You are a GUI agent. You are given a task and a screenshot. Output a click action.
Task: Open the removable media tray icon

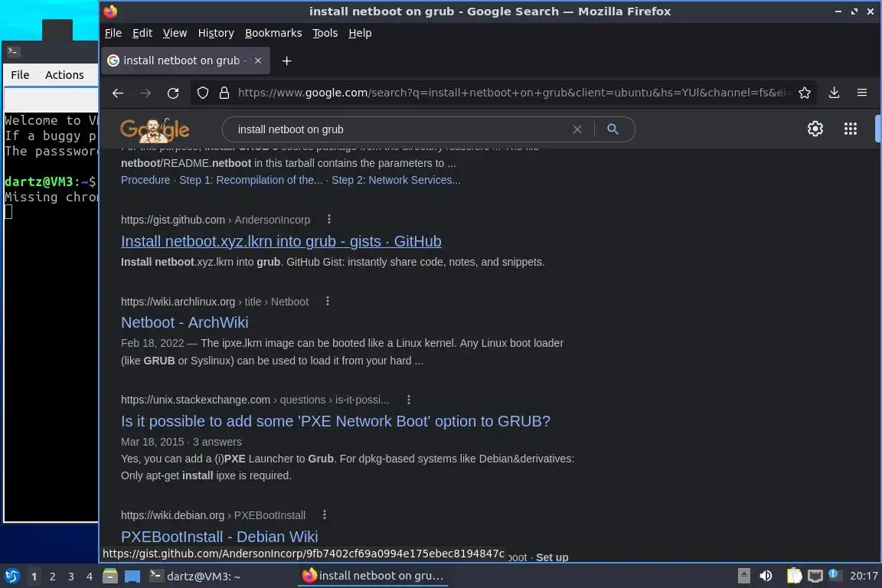point(743,576)
